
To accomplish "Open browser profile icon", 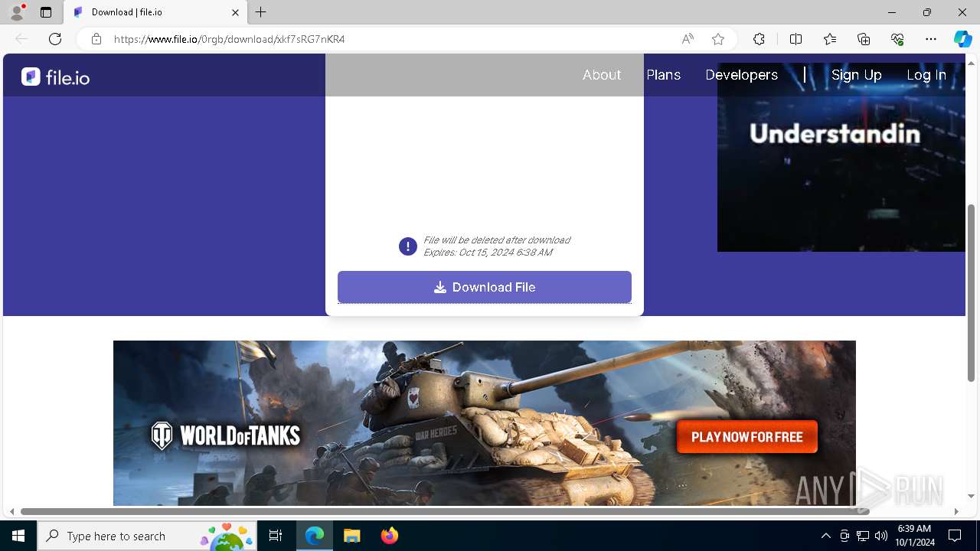I will pos(16,12).
